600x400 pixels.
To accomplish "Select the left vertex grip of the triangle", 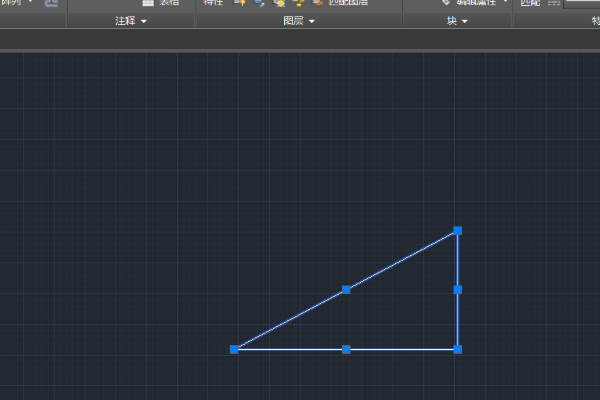I will pyautogui.click(x=234, y=349).
